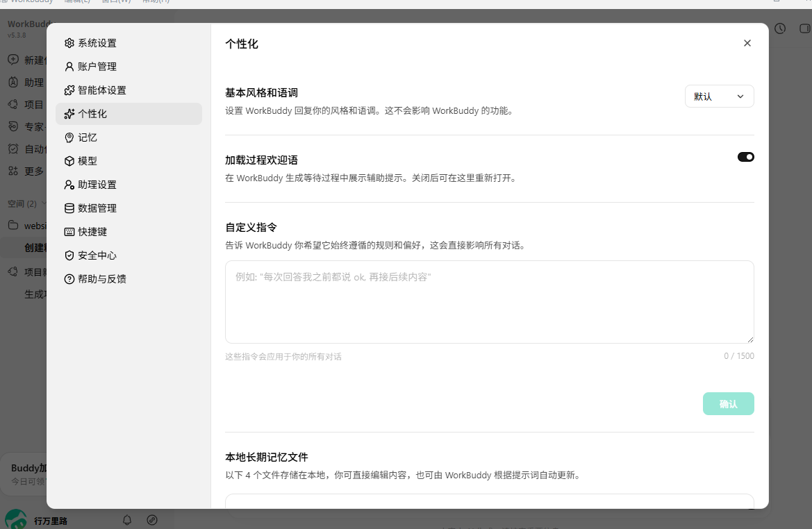Click the folder icon next to websi

[13, 225]
